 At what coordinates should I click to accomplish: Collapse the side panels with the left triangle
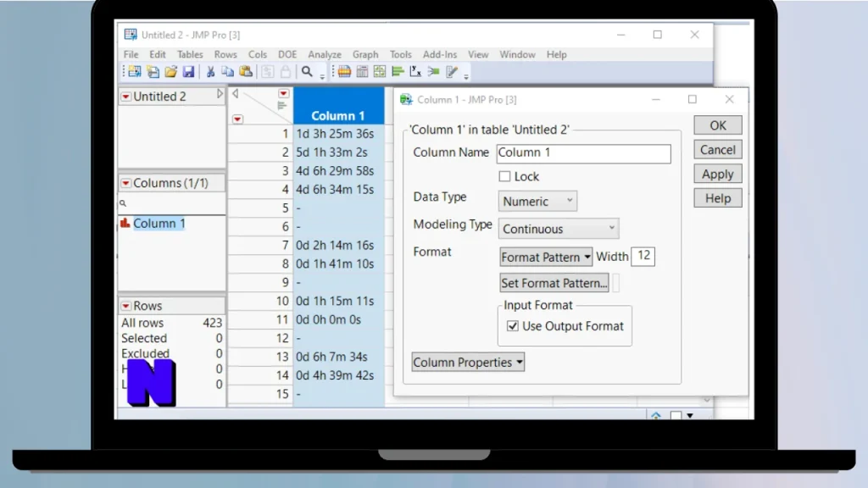tap(236, 93)
